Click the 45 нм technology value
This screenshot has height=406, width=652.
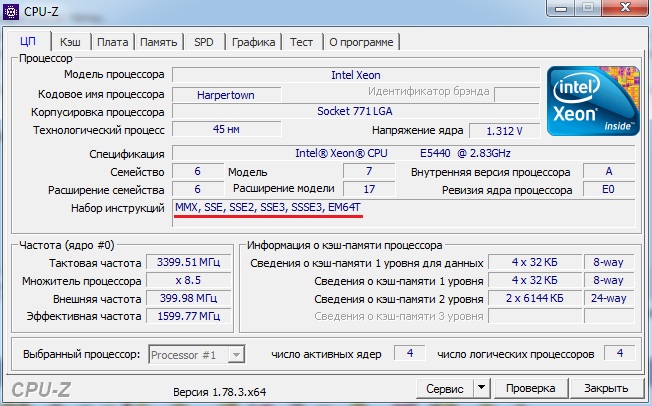click(x=226, y=129)
